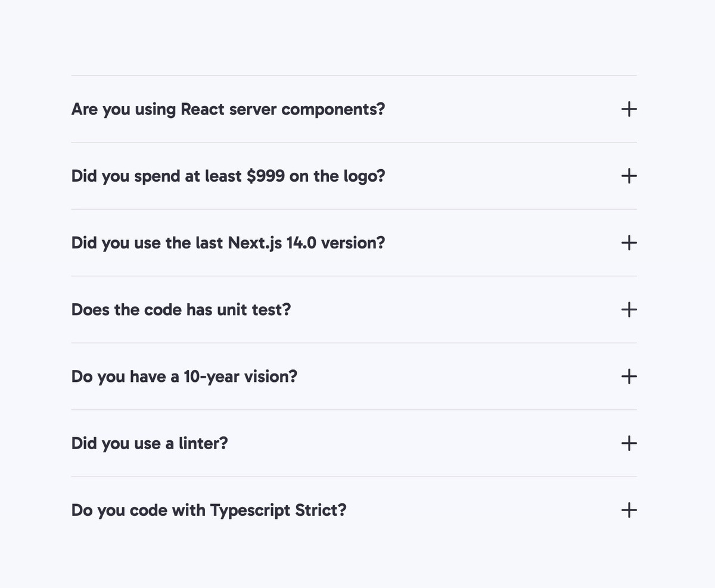
Task: Click plus icon beside Typescript Strict question
Action: [x=629, y=509]
